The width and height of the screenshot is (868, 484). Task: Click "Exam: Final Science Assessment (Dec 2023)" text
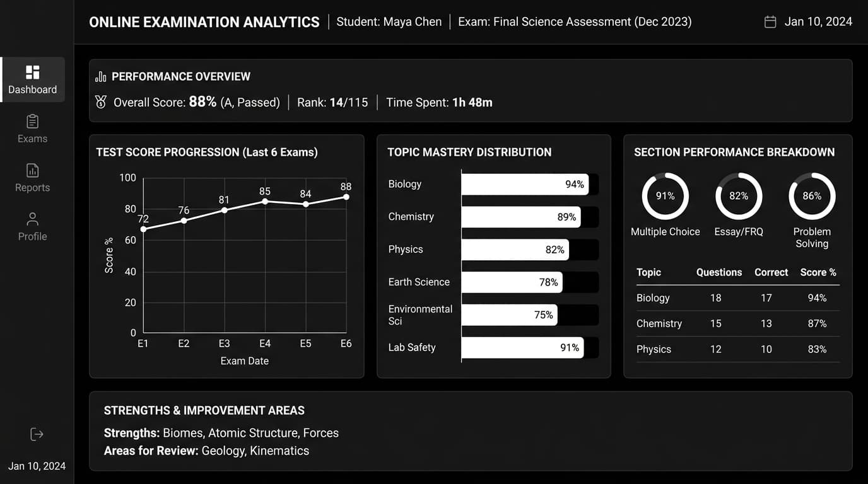point(575,22)
